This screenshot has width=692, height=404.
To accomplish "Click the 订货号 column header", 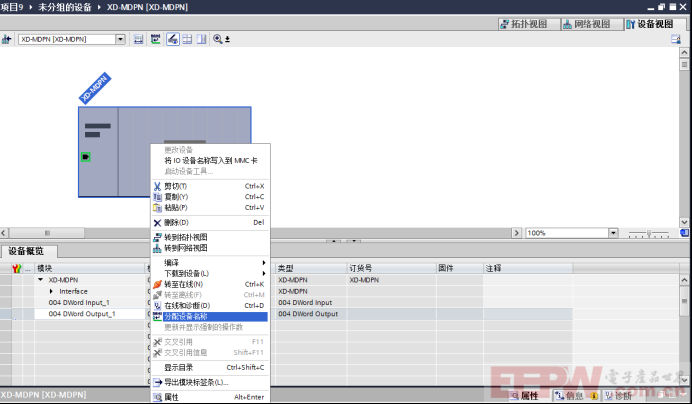I will coord(391,268).
